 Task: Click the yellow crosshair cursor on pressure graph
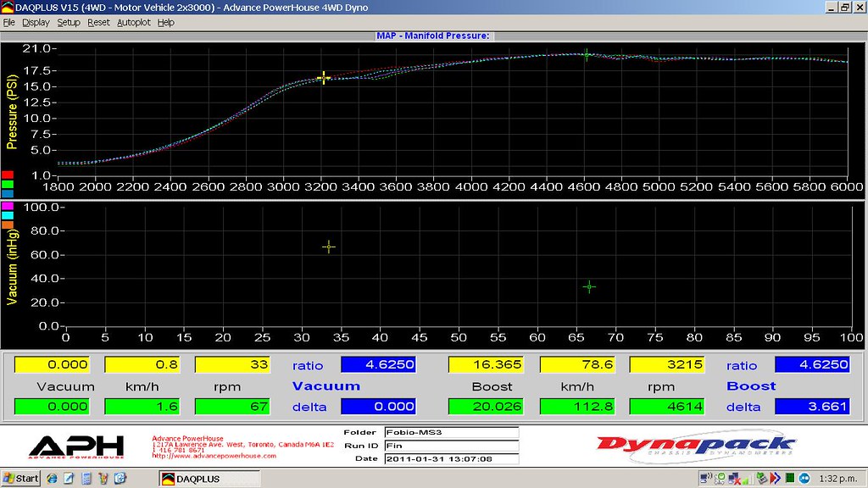coord(324,77)
